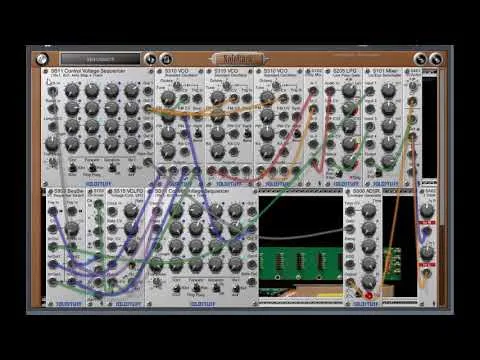Viewport: 480px width, 360px height.
Task: Click the Clock In jack on top Sequencer
Action: click(52, 91)
